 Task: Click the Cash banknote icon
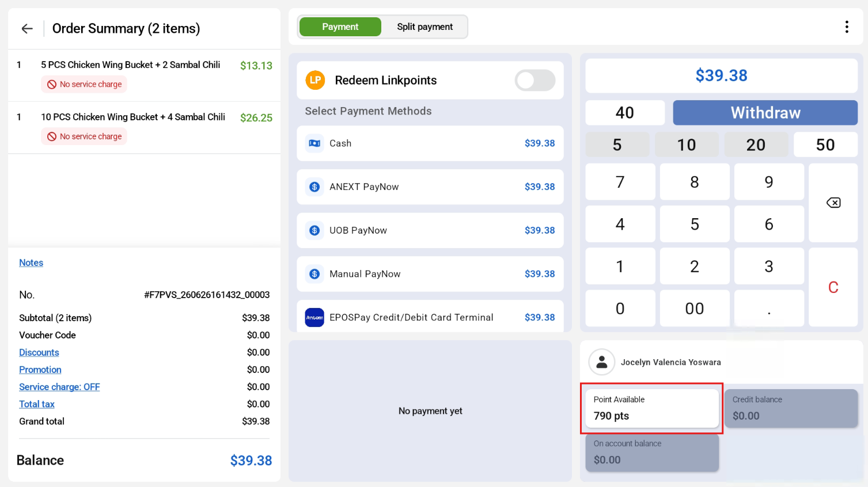click(314, 143)
